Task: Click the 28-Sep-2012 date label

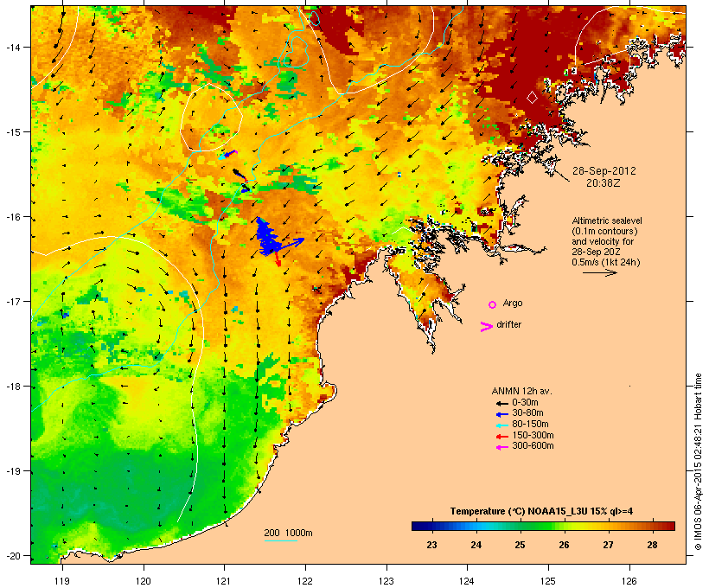Action: click(604, 171)
